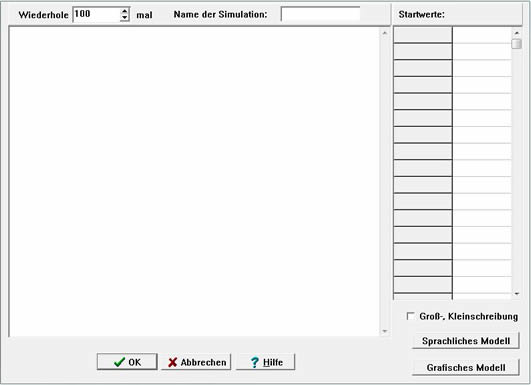Click the Startwerte scrollbar thumb

click(x=516, y=44)
